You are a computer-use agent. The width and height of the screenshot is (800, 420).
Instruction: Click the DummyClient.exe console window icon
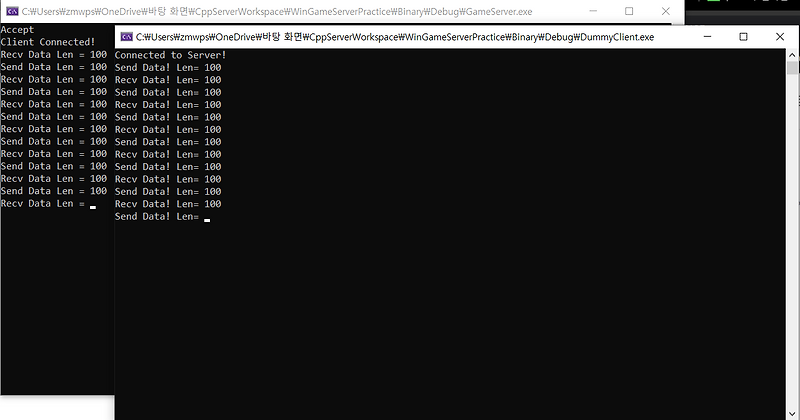pyautogui.click(x=127, y=37)
